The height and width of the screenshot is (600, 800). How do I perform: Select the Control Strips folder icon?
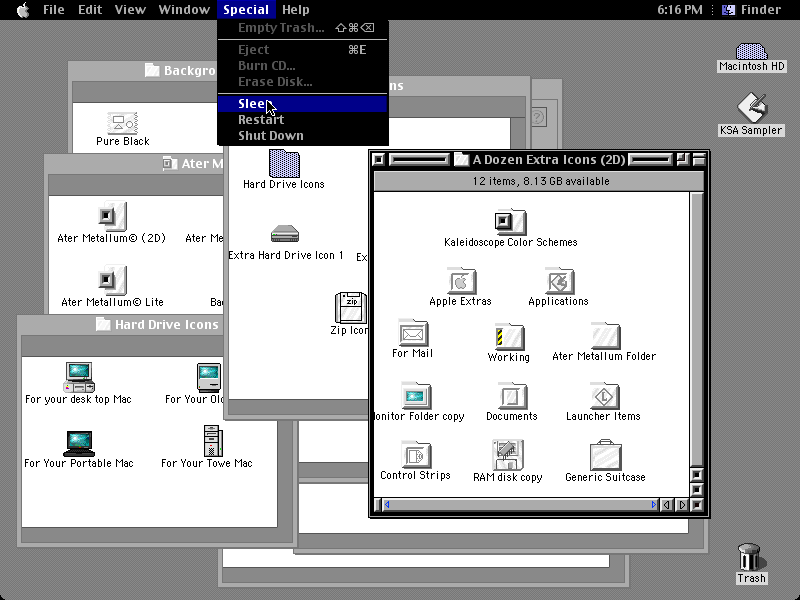point(416,455)
